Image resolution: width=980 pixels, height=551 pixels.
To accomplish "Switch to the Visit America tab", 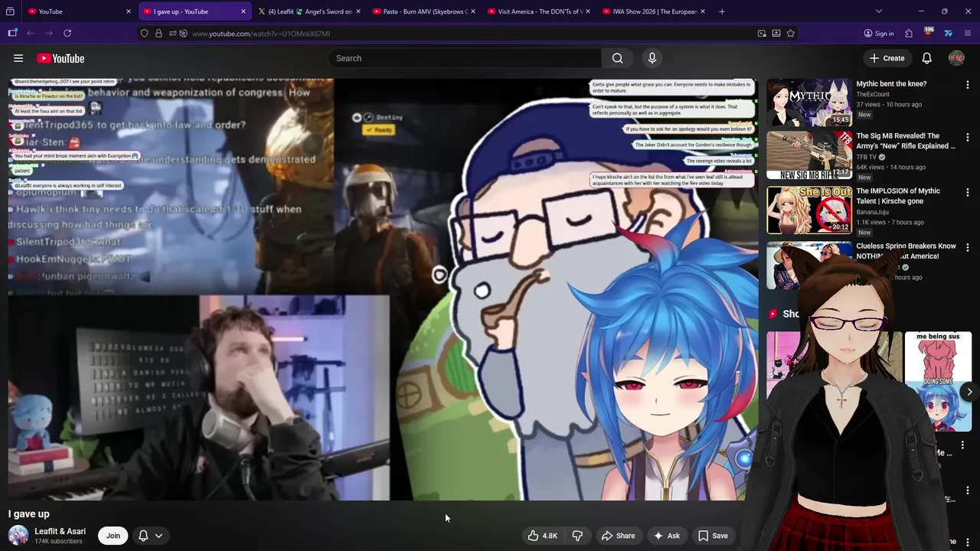I will (x=540, y=11).
